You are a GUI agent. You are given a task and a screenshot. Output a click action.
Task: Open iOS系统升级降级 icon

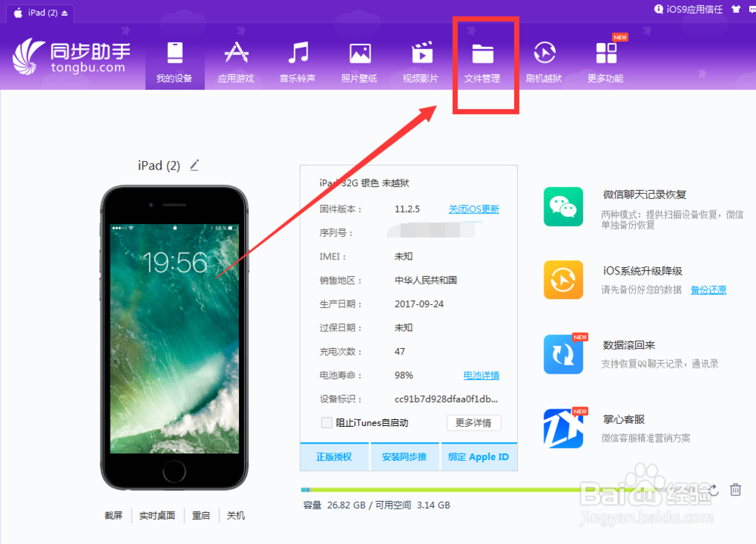tap(563, 280)
